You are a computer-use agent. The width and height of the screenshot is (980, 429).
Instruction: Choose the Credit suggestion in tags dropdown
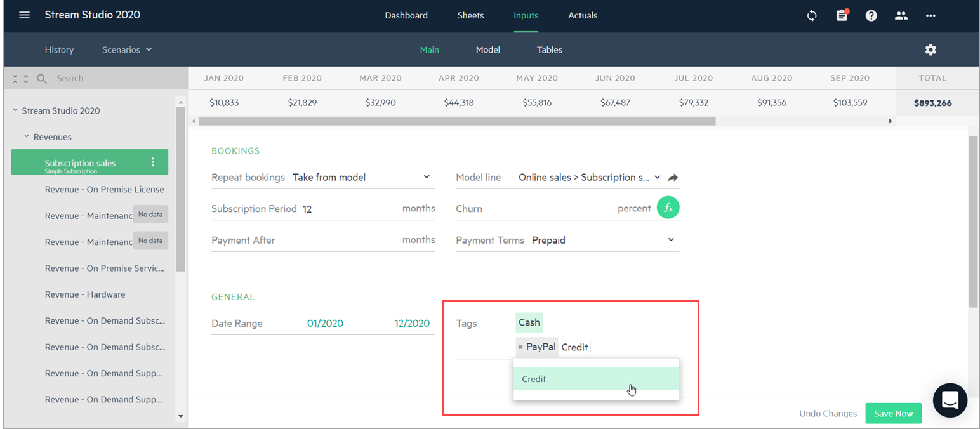click(596, 379)
